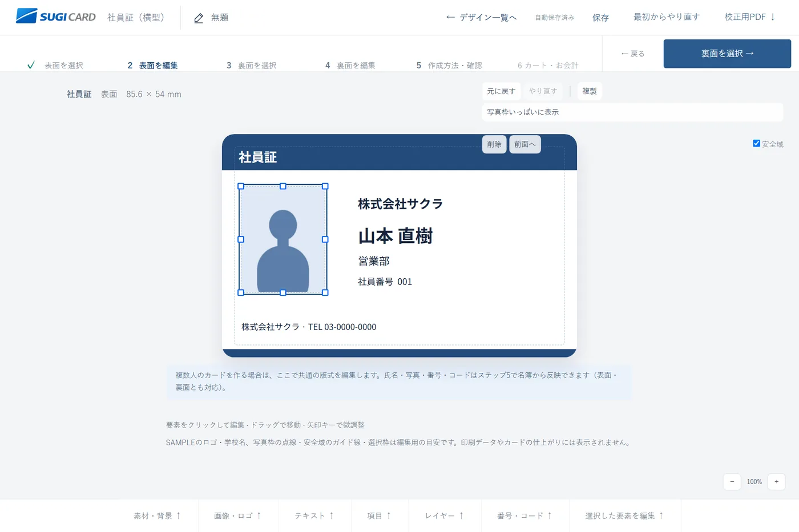
Task: Click the top-middle resize handle of photo
Action: pos(283,186)
